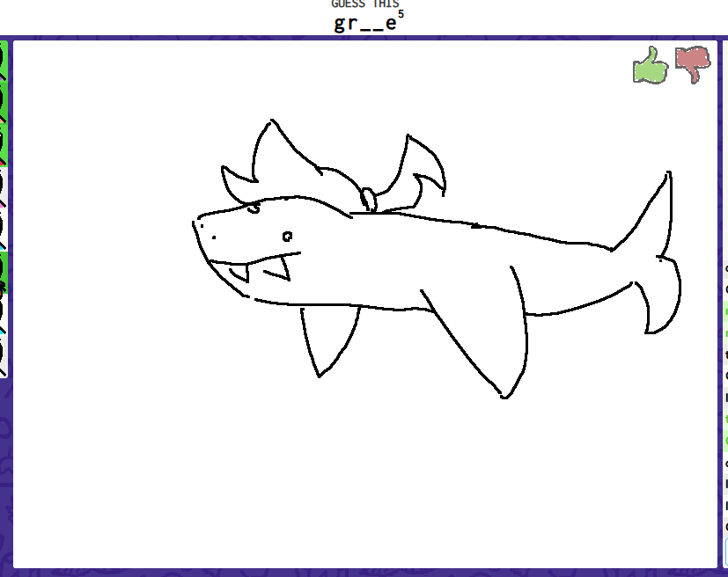Click the red thumbs down icon
The width and height of the screenshot is (728, 577).
(x=693, y=64)
